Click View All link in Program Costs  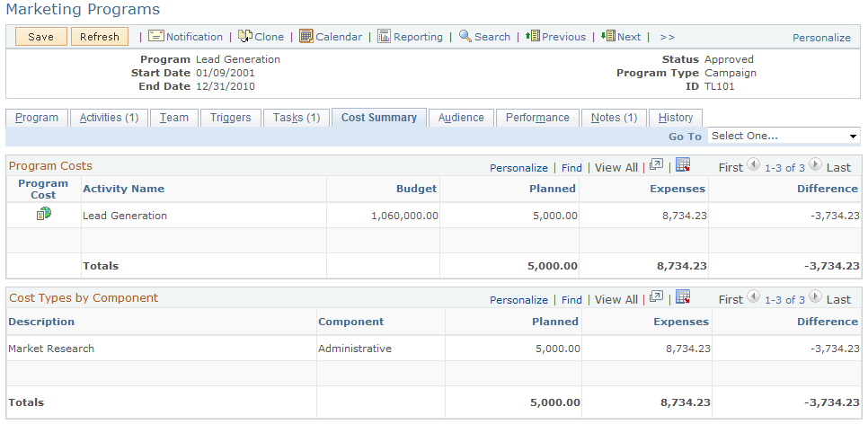tap(616, 168)
